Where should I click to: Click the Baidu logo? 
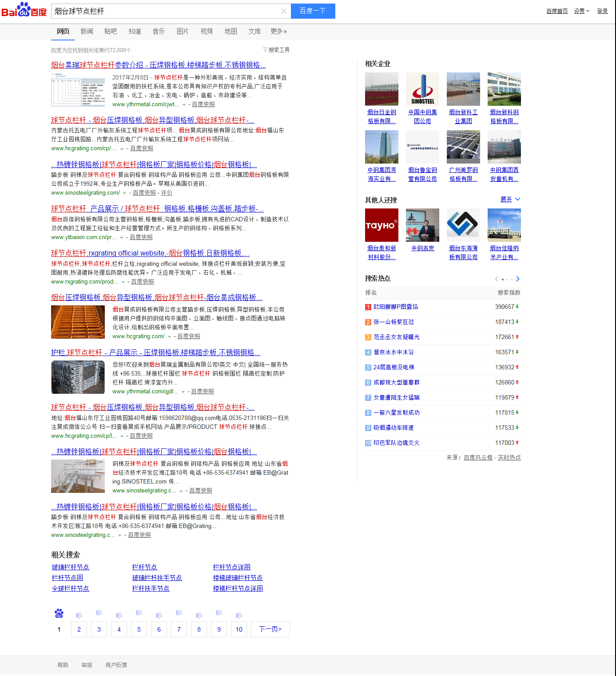click(24, 10)
